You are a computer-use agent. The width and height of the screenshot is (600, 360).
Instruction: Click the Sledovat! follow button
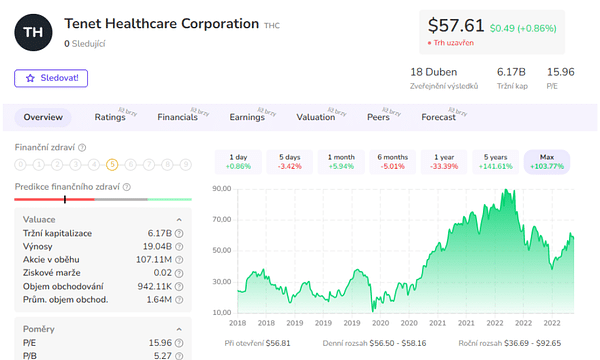coord(51,78)
